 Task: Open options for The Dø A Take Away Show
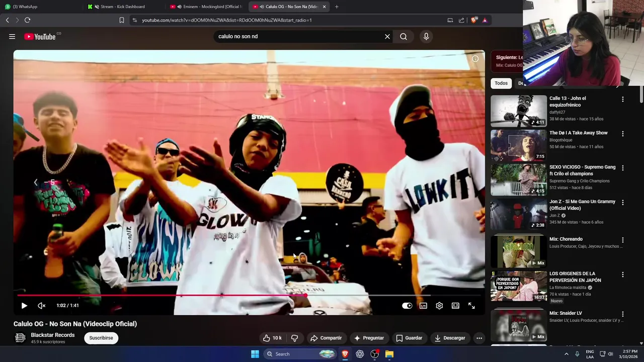click(x=623, y=134)
